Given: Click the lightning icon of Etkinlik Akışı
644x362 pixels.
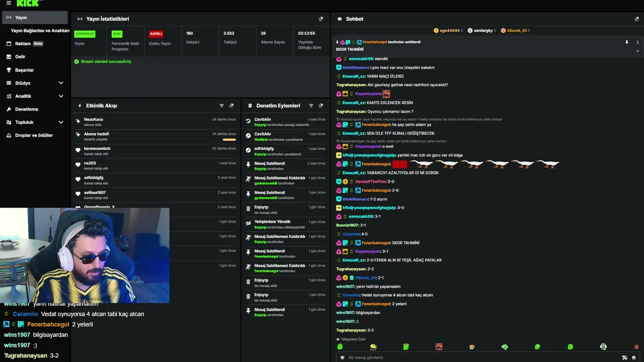Looking at the screenshot, I should [79, 106].
